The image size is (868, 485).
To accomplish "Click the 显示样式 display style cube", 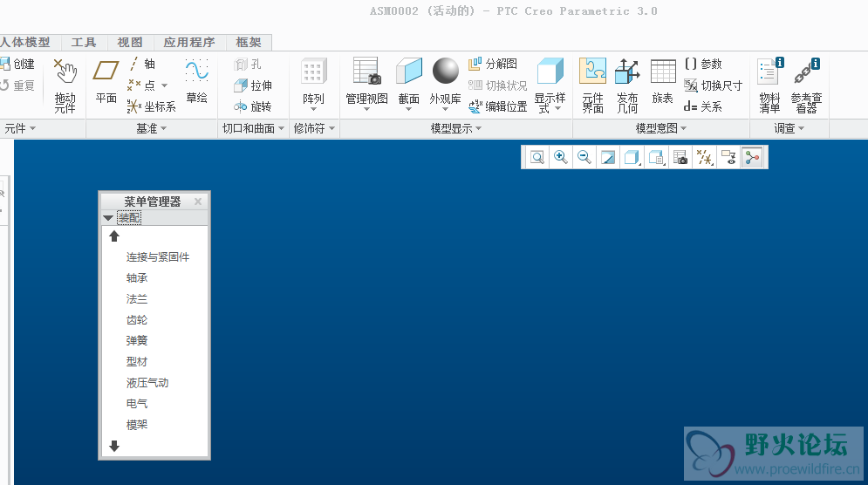I will point(550,72).
